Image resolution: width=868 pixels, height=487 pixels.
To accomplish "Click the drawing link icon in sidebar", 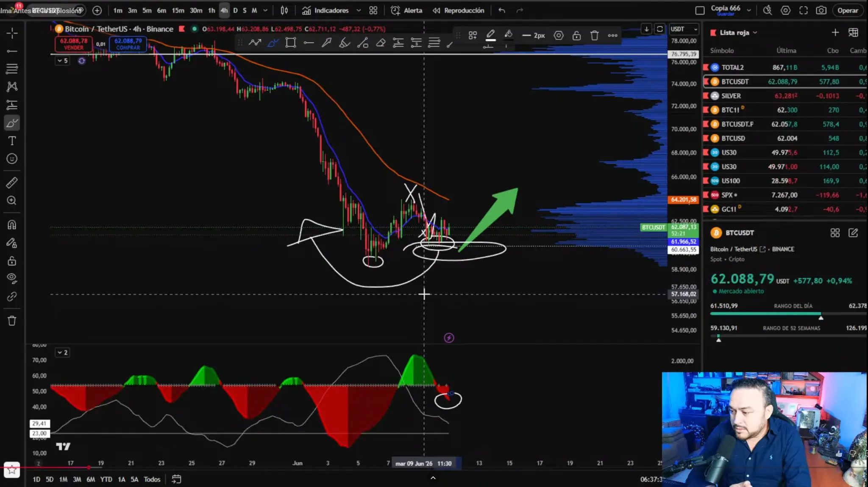I will (x=12, y=297).
